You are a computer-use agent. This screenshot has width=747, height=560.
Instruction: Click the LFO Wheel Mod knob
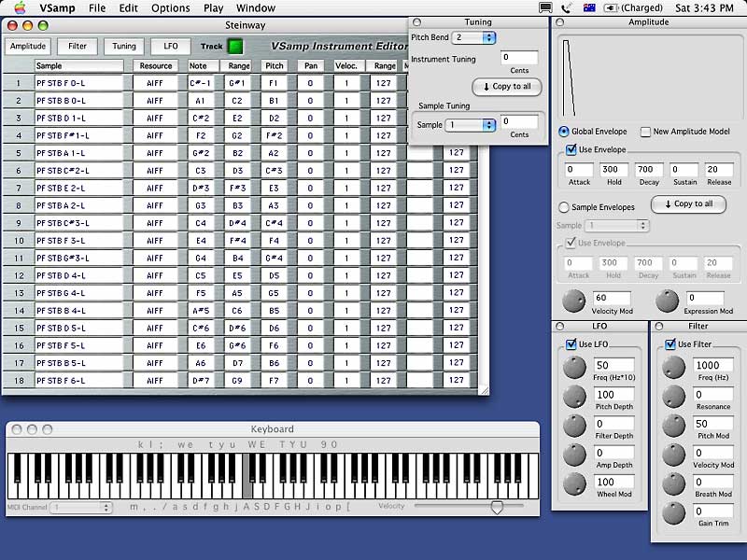(574, 483)
